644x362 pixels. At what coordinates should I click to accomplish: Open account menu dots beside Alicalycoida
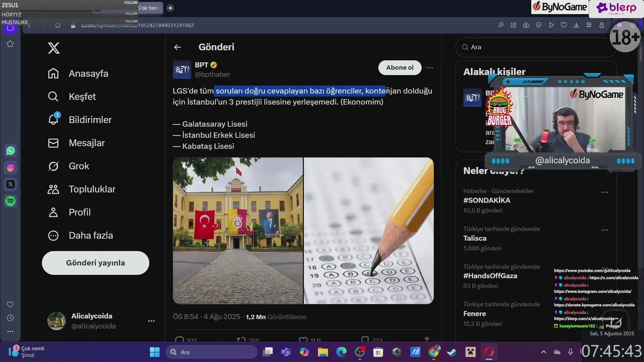pos(151,321)
